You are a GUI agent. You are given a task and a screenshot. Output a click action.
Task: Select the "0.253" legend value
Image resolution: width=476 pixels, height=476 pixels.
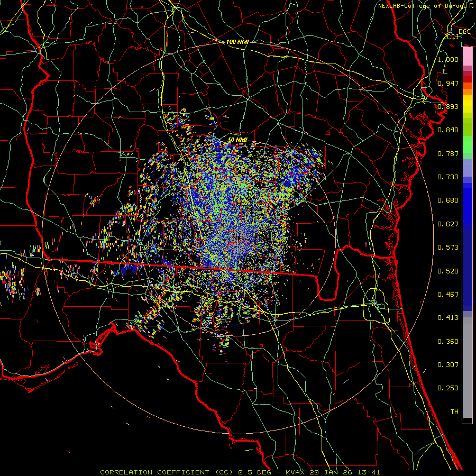[448, 388]
